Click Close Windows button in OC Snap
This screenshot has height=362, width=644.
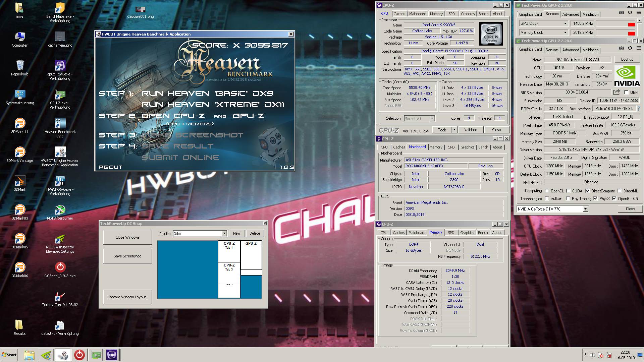(127, 237)
